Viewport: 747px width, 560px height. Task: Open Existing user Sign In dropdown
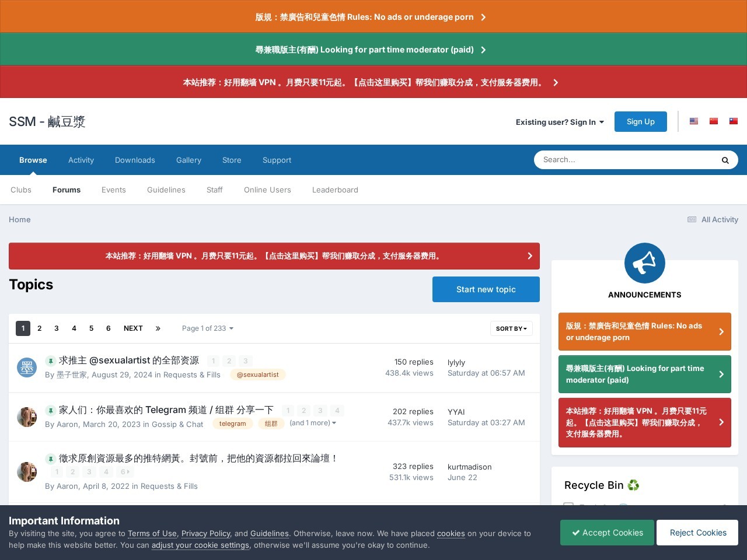tap(560, 122)
